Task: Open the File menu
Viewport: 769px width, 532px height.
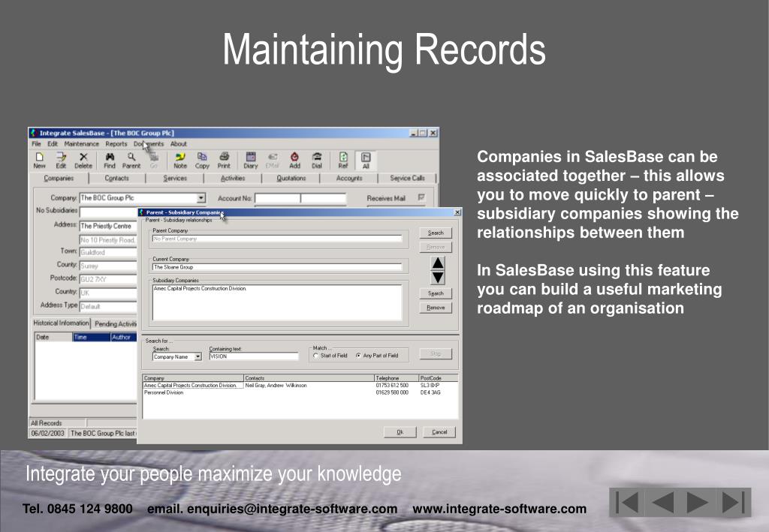Action: tap(36, 143)
